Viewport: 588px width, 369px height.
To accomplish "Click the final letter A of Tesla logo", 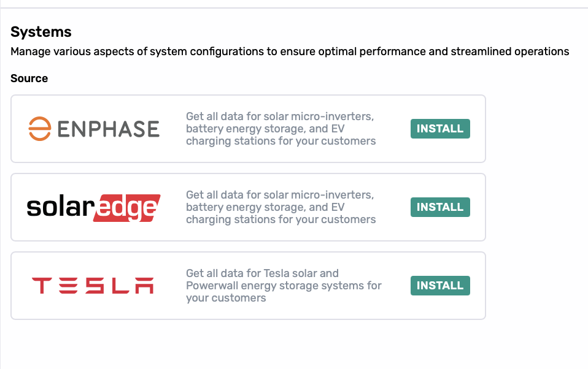I will pyautogui.click(x=144, y=286).
